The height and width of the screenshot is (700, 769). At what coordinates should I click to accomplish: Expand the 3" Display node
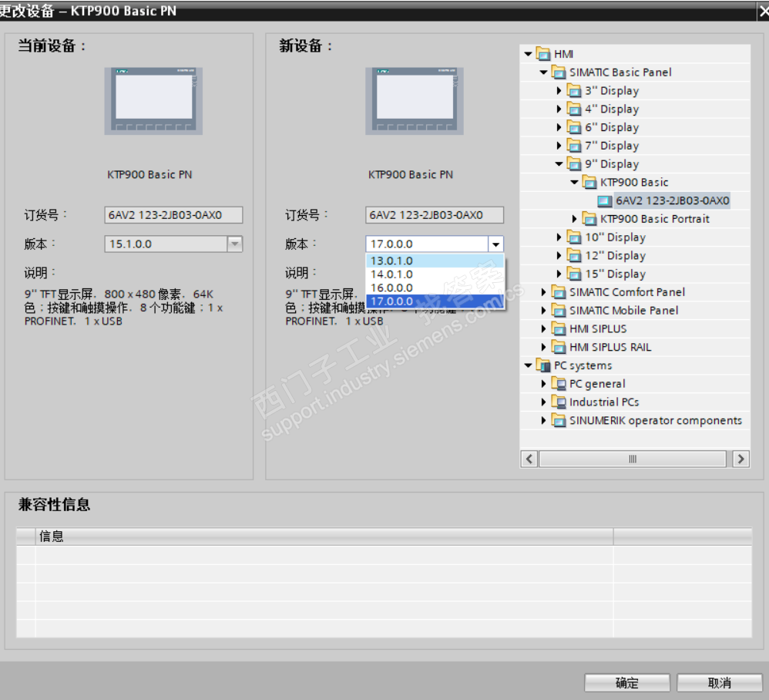tap(559, 91)
